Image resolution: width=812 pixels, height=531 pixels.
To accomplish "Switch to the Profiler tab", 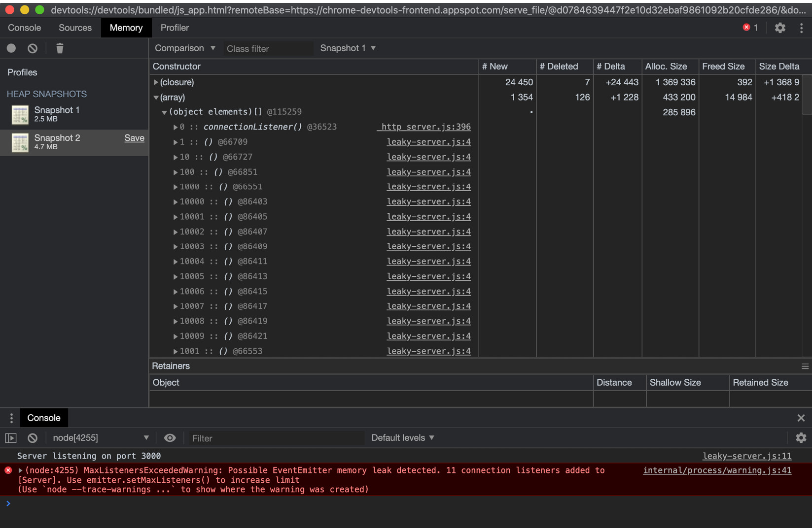I will [x=174, y=28].
